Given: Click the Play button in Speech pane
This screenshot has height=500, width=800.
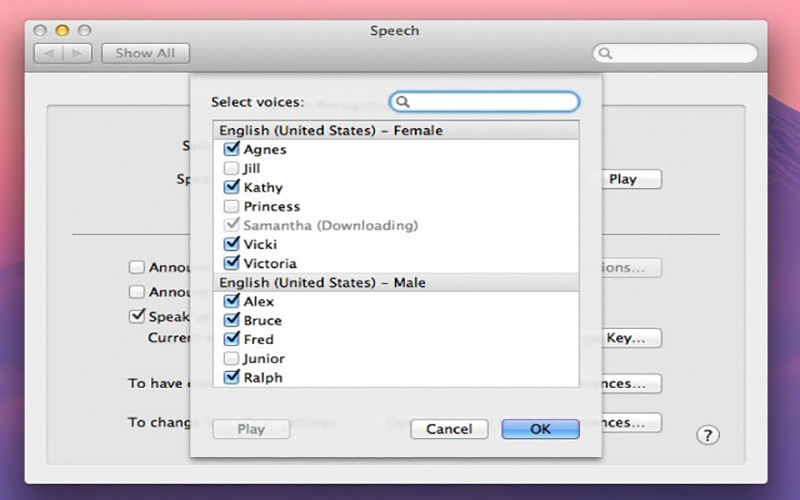Looking at the screenshot, I should (622, 179).
